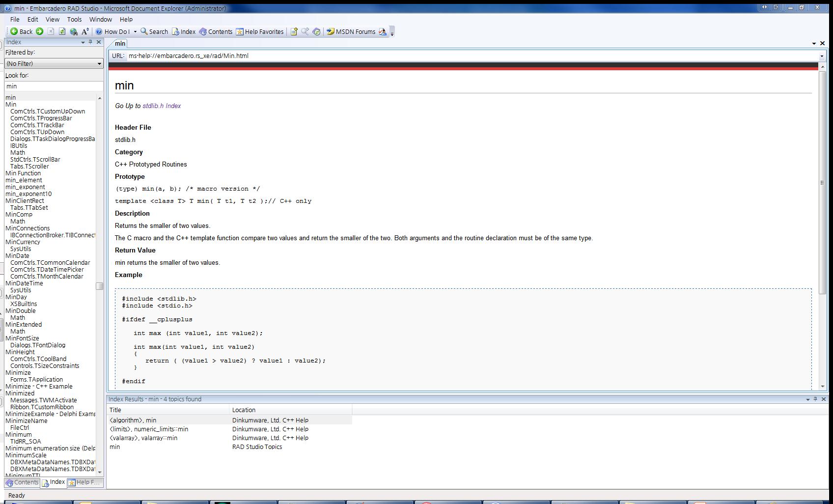Select 'min_element' in the index list

coord(24,180)
